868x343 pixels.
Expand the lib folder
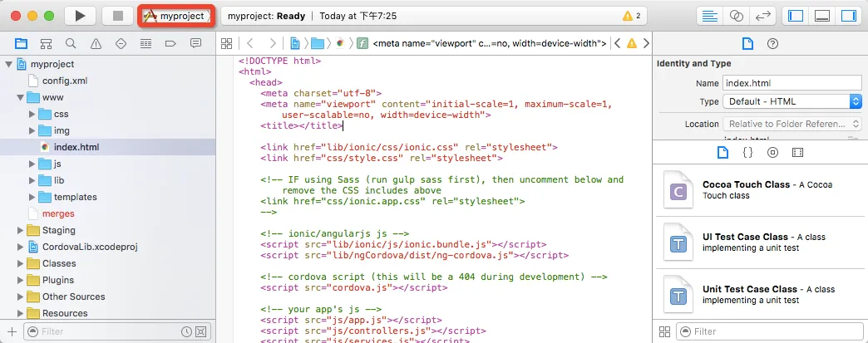pos(32,180)
